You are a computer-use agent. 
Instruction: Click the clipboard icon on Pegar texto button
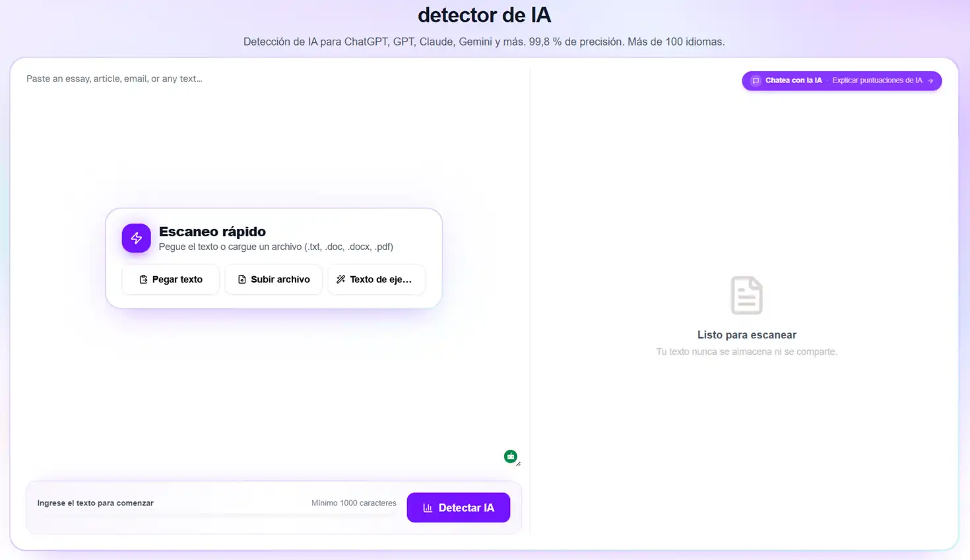coord(143,279)
